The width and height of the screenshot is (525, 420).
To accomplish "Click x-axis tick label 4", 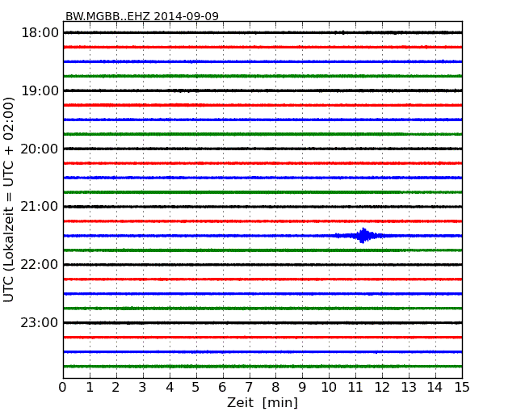I will click(169, 387).
